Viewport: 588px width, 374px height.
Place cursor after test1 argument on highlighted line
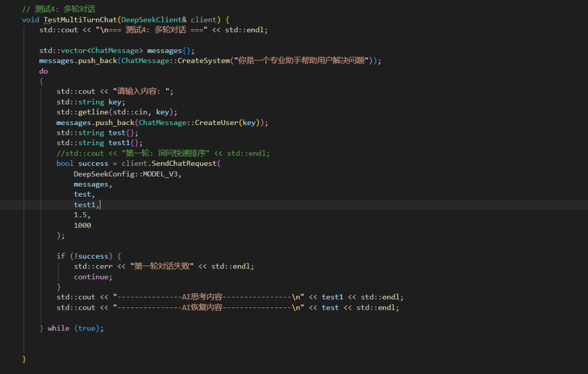[x=100, y=205]
